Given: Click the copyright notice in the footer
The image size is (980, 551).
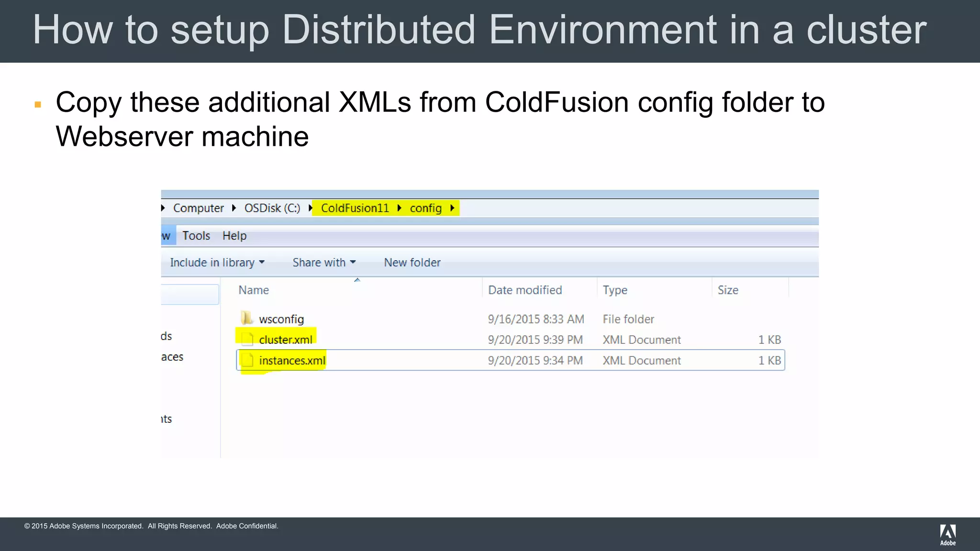Looking at the screenshot, I should pos(151,526).
